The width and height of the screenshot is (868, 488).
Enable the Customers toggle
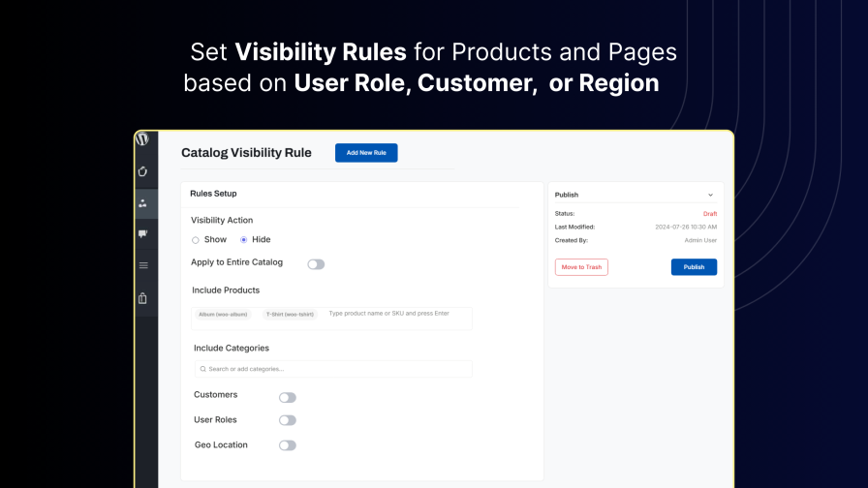point(288,397)
